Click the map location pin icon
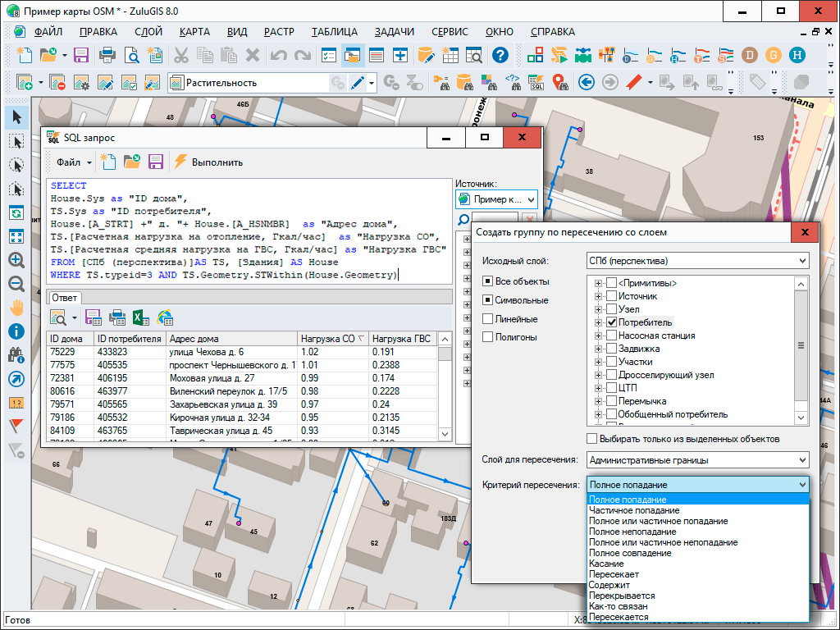 559,82
